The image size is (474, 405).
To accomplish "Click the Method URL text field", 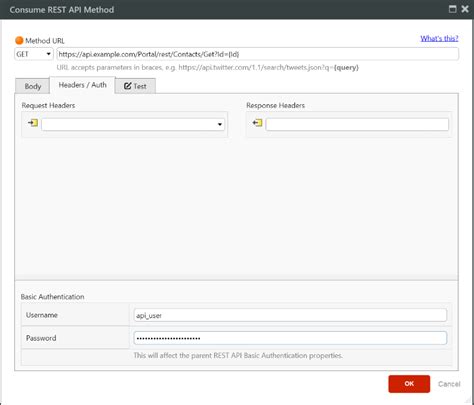I will tap(257, 54).
